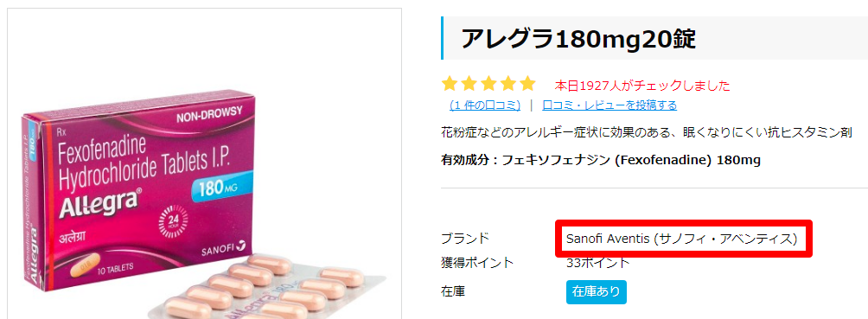Click the 有効成分 Fexofenadine ingredient line
The image size is (868, 319).
click(x=601, y=161)
